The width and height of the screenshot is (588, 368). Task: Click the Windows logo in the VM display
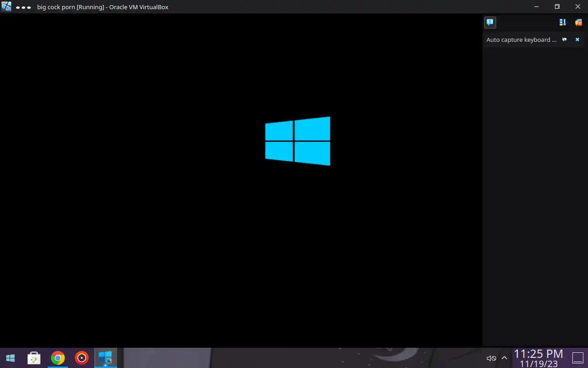click(298, 141)
